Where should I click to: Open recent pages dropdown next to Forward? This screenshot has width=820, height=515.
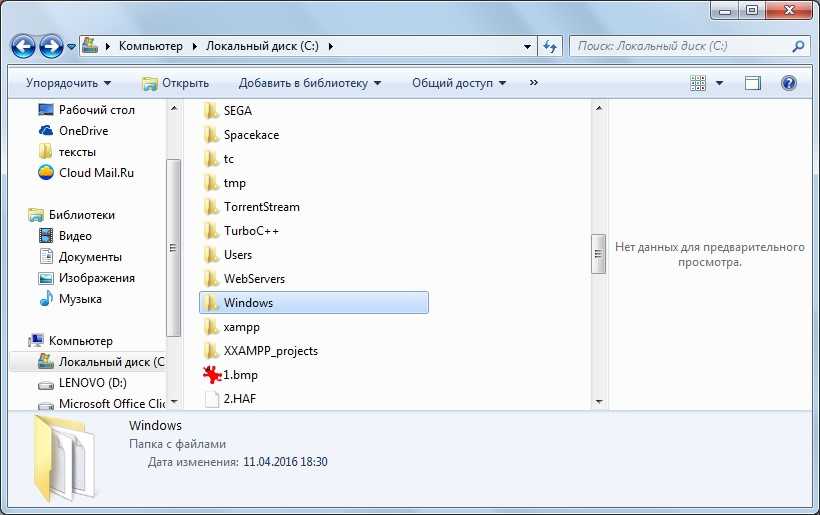click(72, 47)
